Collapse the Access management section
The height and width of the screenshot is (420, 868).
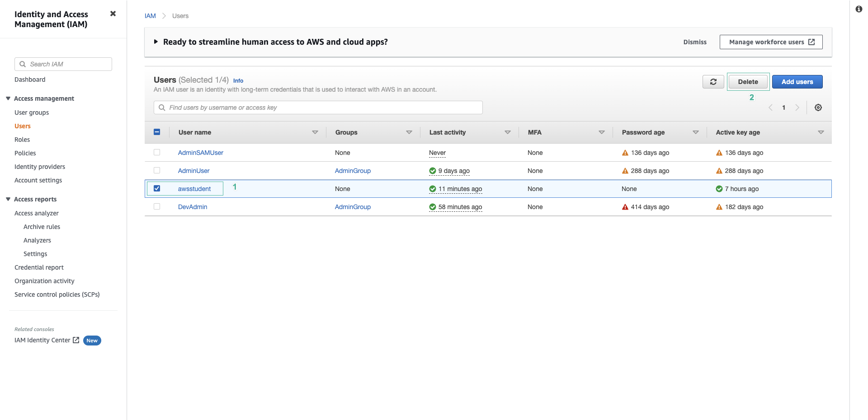coord(8,98)
